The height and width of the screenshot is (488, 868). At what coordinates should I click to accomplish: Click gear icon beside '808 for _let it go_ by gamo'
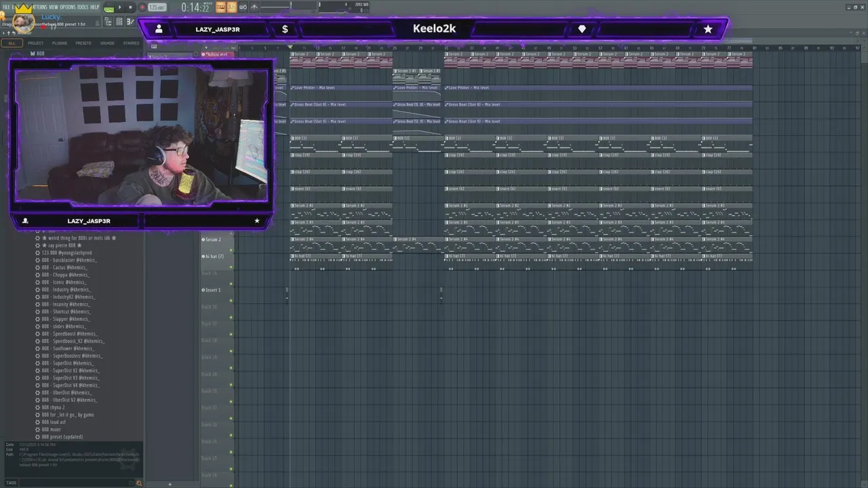tap(37, 415)
